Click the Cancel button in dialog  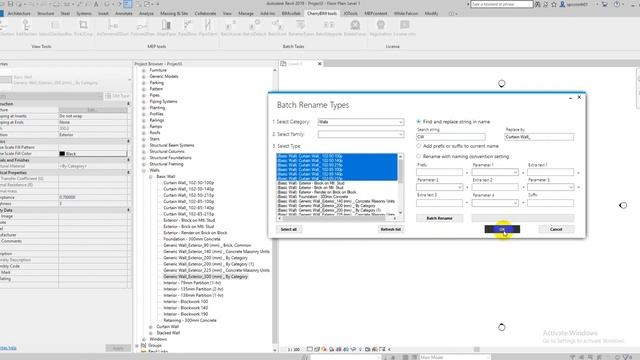tap(556, 229)
